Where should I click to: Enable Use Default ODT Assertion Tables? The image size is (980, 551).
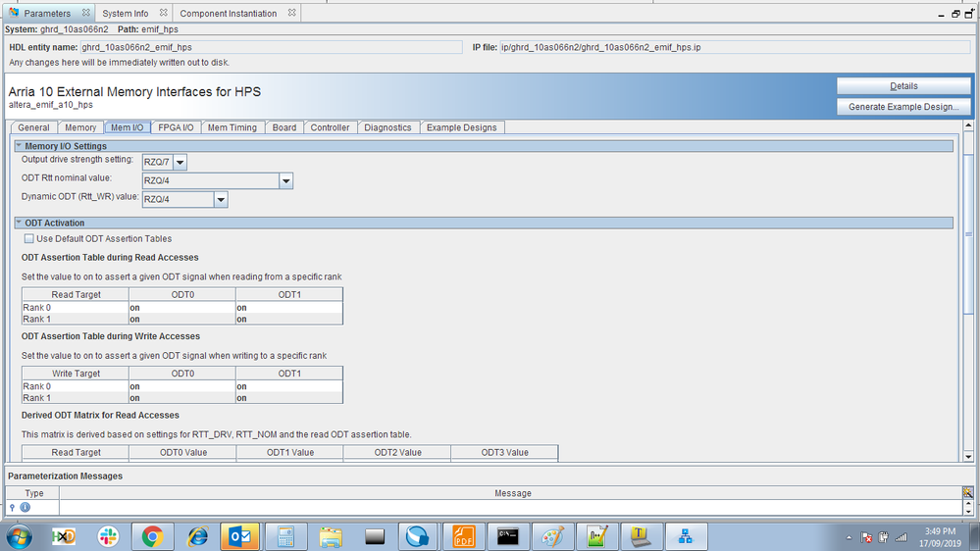[28, 238]
